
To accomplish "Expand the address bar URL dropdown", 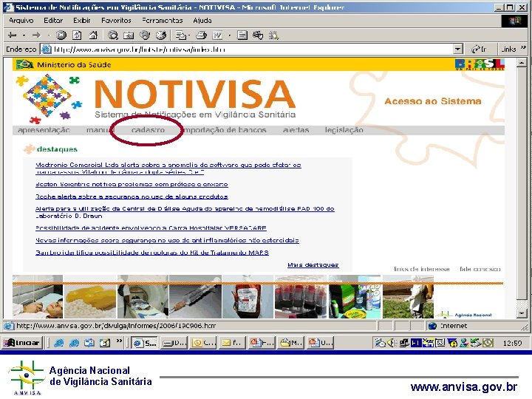I will (x=457, y=50).
